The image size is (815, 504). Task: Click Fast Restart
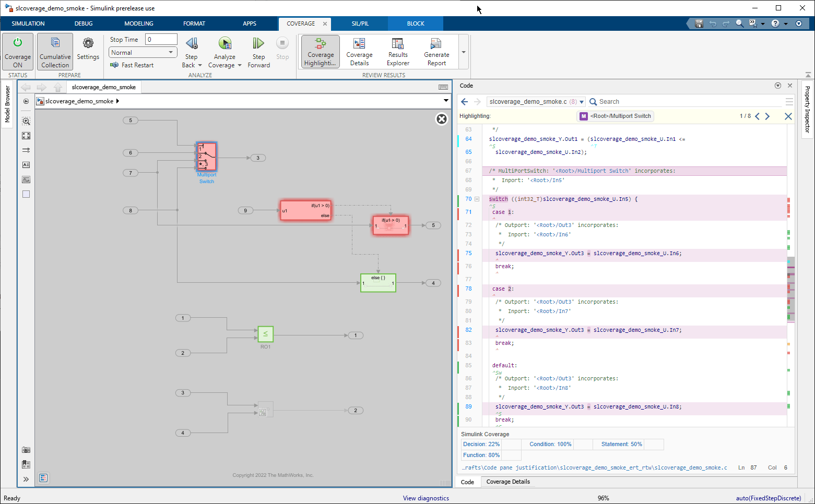click(x=132, y=65)
